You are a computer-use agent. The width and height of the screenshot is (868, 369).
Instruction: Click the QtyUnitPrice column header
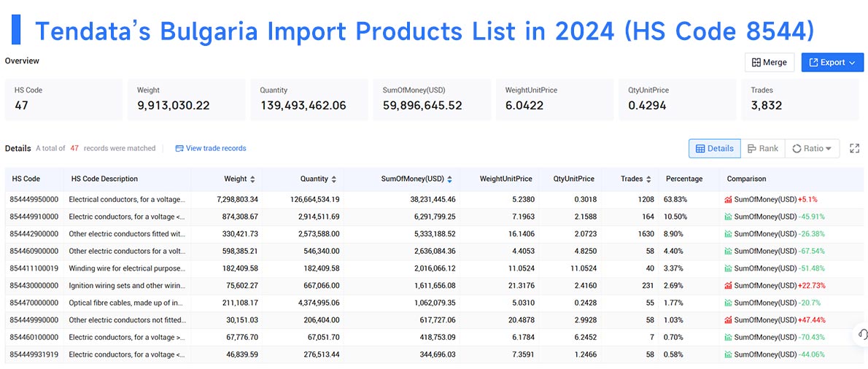tap(573, 179)
